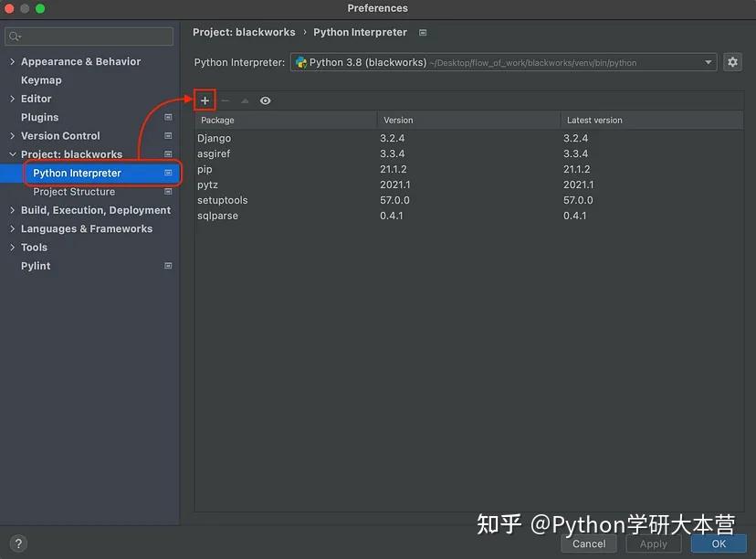Open the Build, Execution, Deployment section
The width and height of the screenshot is (756, 559).
click(x=12, y=210)
